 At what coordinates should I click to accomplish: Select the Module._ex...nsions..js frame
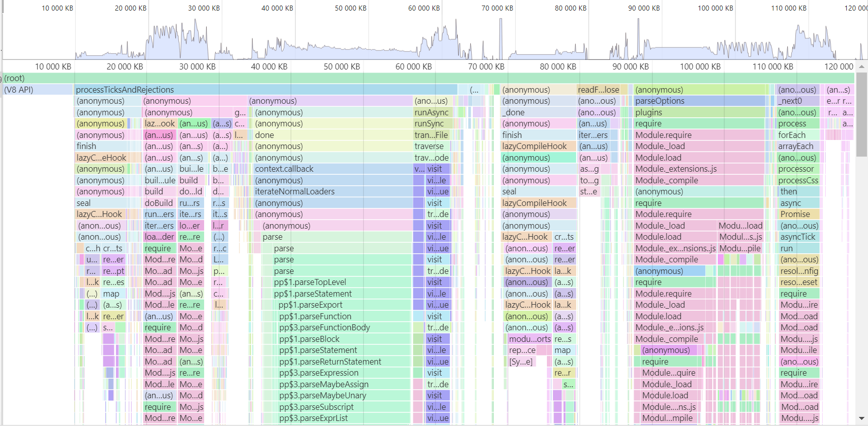(675, 248)
